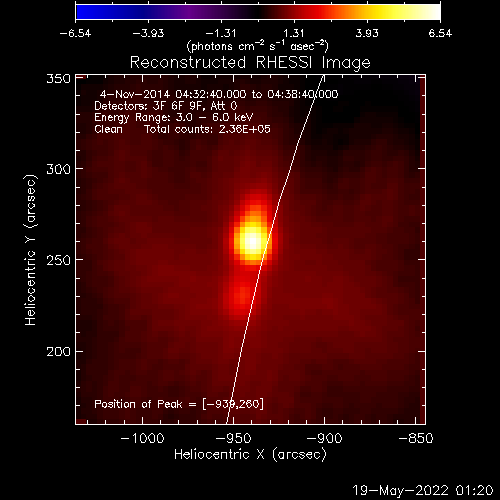
Task: Click the -1000 X axis tick label
Action: pyautogui.click(x=142, y=438)
